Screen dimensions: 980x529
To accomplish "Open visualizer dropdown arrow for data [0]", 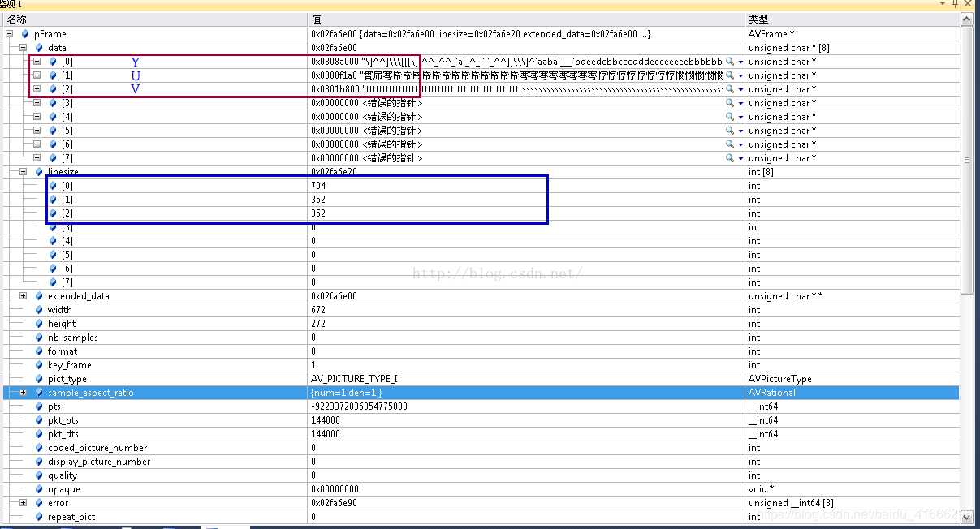I will (x=740, y=62).
